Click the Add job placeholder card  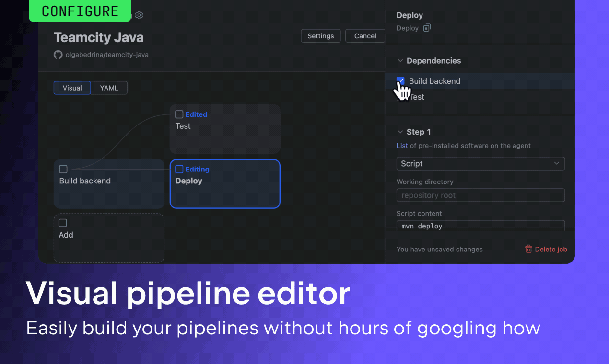pos(109,238)
